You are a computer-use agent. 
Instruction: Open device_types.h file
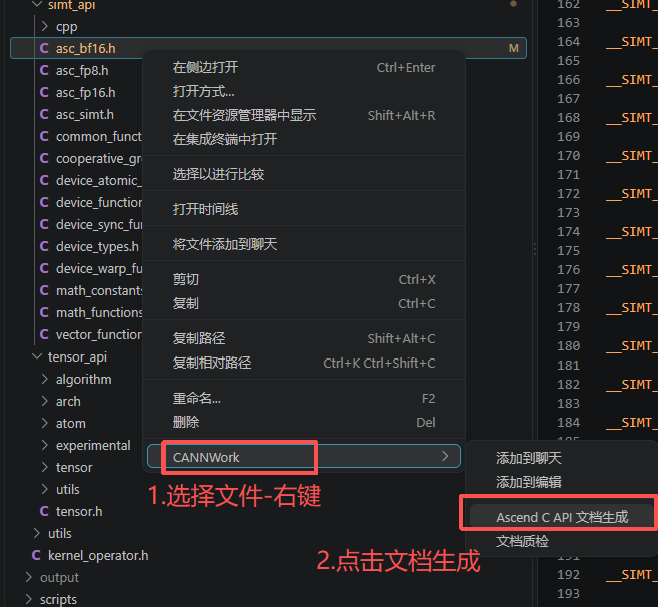coord(97,246)
